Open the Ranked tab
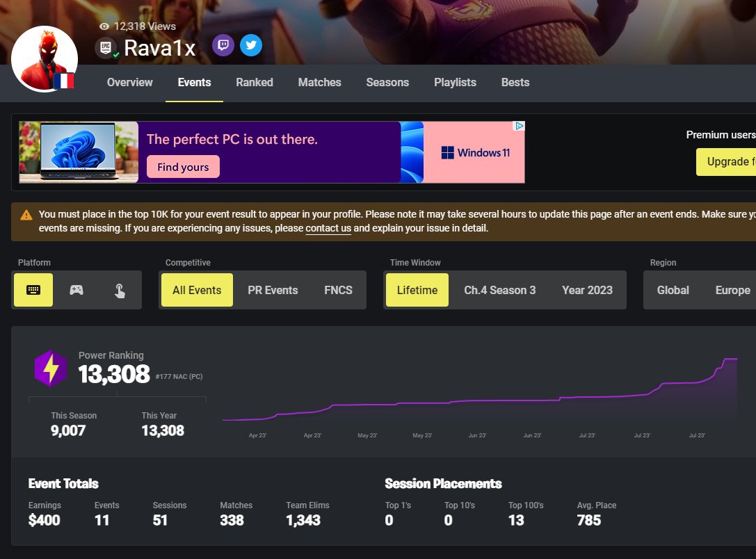The height and width of the screenshot is (559, 756). [255, 83]
